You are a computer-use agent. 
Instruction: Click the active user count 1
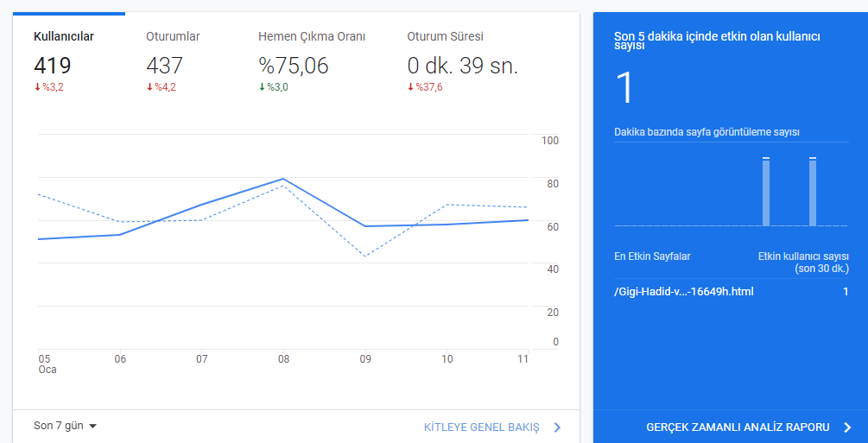624,87
